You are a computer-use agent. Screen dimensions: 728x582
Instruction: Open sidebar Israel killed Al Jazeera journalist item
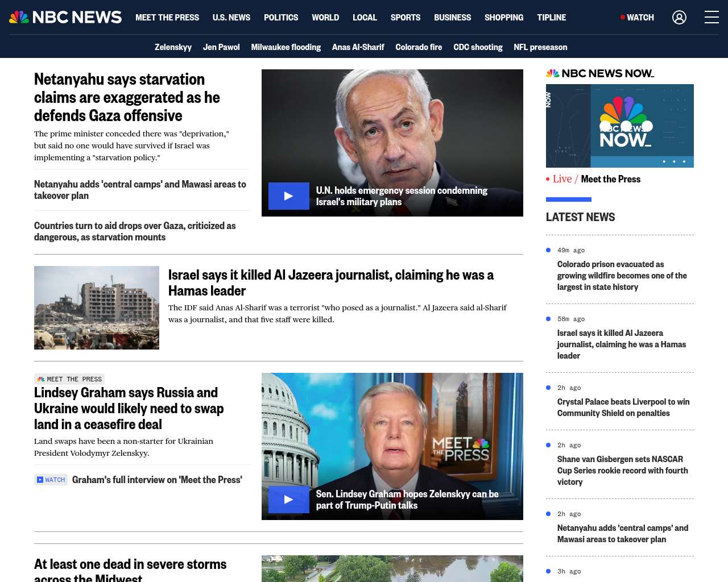tap(622, 344)
